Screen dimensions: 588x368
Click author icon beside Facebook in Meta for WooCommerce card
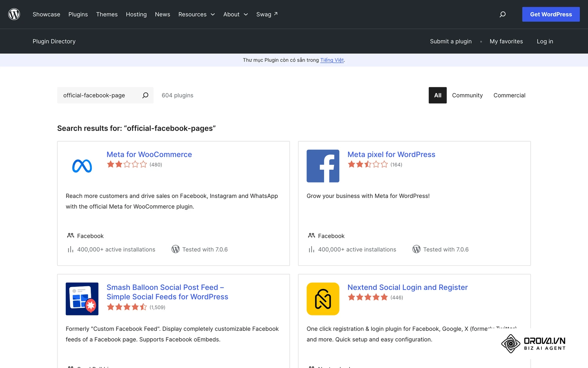(71, 236)
